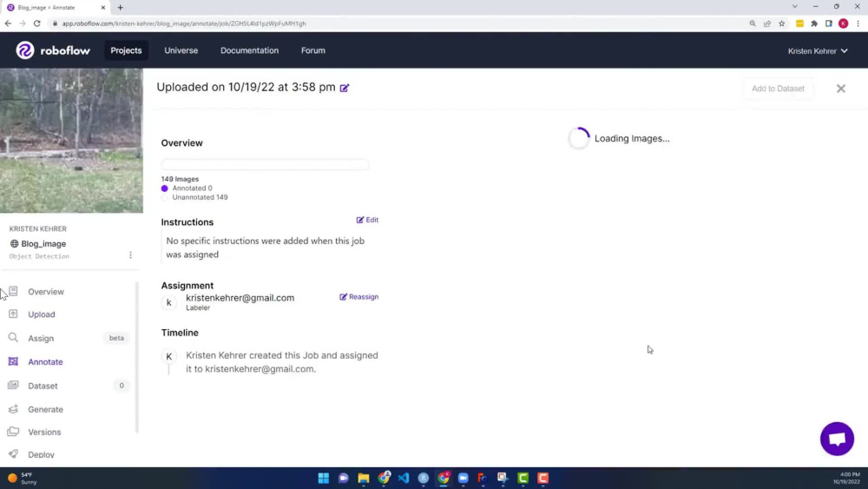Close the annotation job panel
Screen dimensions: 868x489
841,89
